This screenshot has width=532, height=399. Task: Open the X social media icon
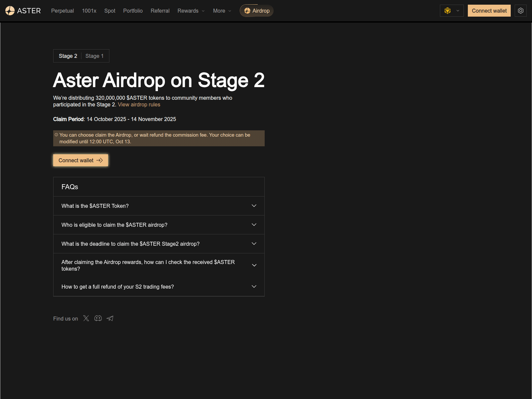86,318
